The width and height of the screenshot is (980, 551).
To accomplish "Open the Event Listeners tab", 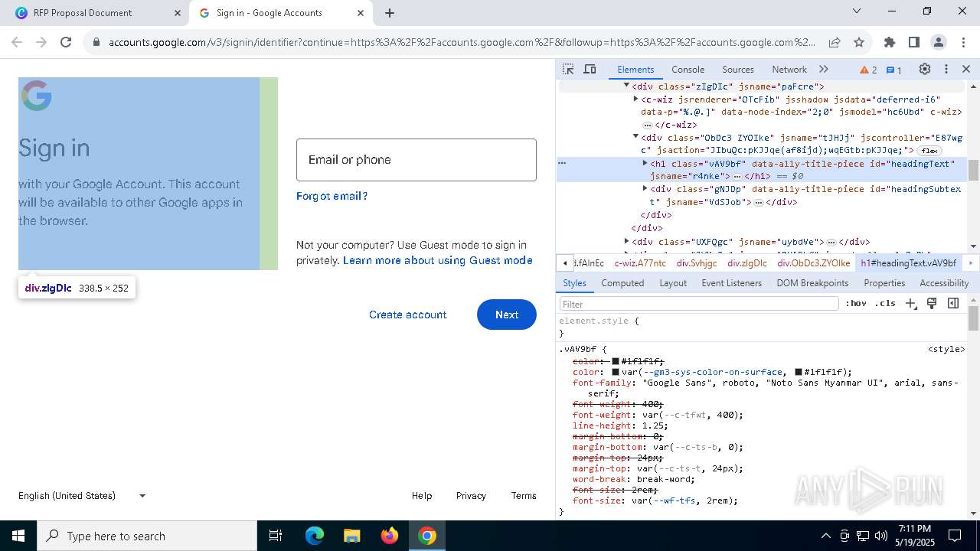I will coord(731,282).
